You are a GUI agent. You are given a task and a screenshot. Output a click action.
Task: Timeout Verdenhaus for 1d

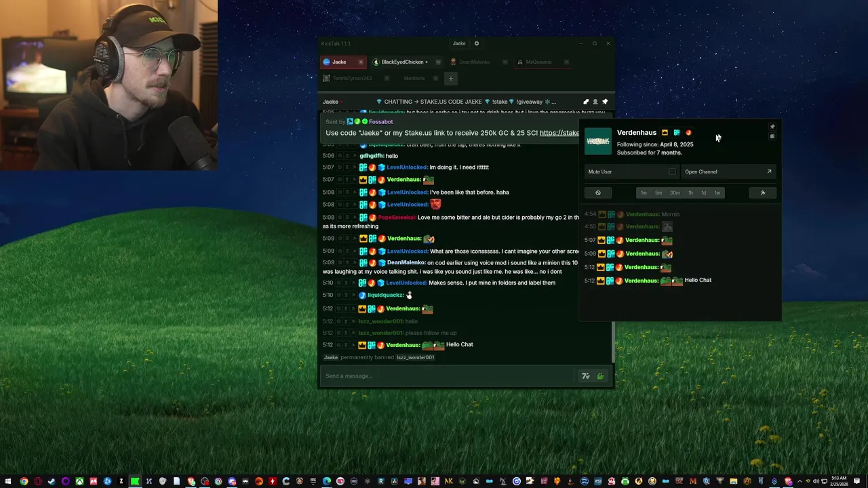pyautogui.click(x=703, y=192)
